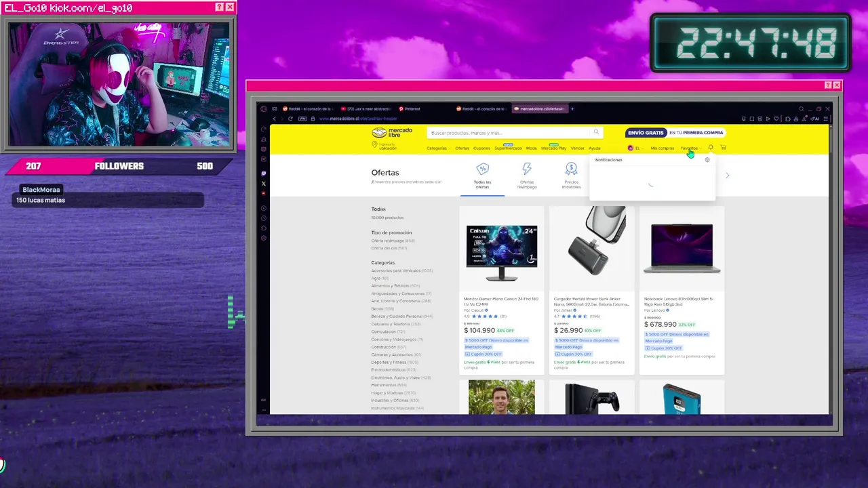Image resolution: width=868 pixels, height=488 pixels.
Task: Open the PlayStation console product image
Action: (591, 399)
